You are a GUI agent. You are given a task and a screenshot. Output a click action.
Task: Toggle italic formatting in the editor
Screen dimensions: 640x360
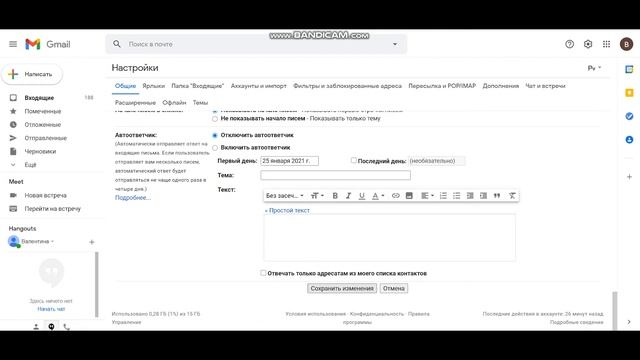[x=348, y=196]
